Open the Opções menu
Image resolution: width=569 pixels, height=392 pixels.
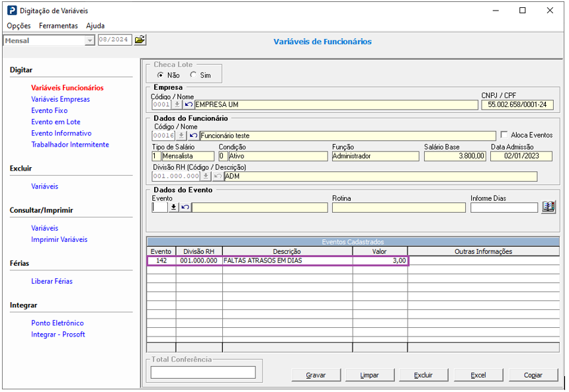[19, 26]
